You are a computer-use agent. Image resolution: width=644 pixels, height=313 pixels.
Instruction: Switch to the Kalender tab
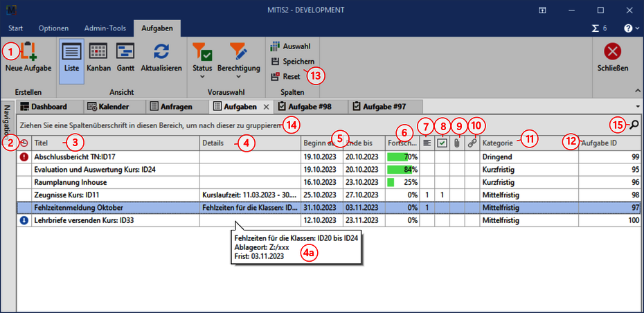[110, 107]
